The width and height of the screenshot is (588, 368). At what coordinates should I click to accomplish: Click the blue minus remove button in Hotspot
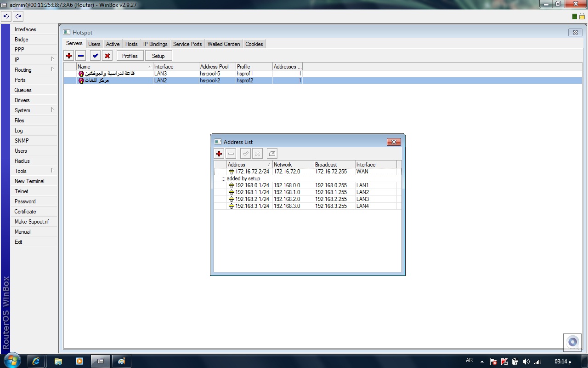coord(81,56)
